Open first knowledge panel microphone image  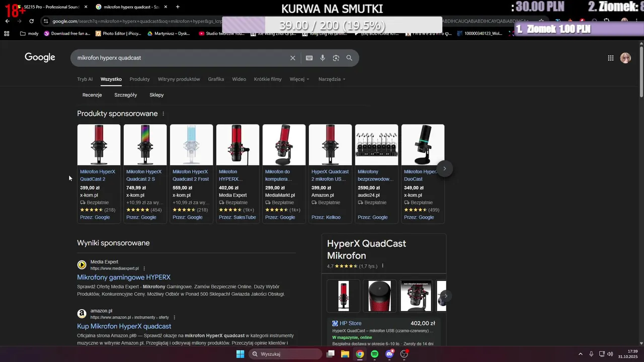[344, 296]
